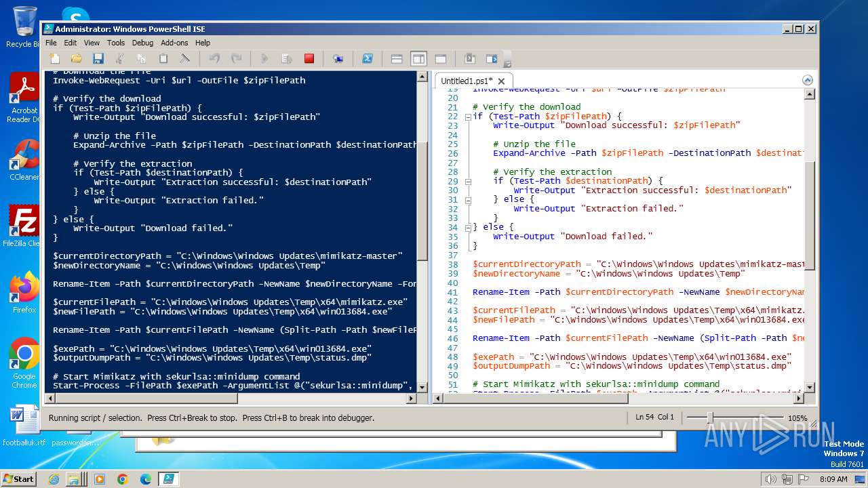Viewport: 868px width, 488px height.
Task: Run Selection from the toolbar
Action: point(287,59)
